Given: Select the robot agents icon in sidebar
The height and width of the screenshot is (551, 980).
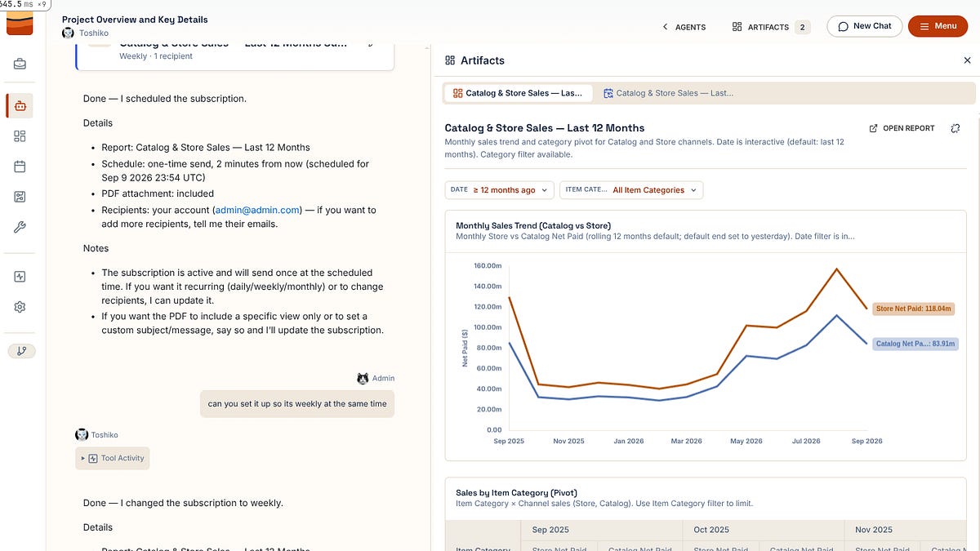Looking at the screenshot, I should (20, 105).
